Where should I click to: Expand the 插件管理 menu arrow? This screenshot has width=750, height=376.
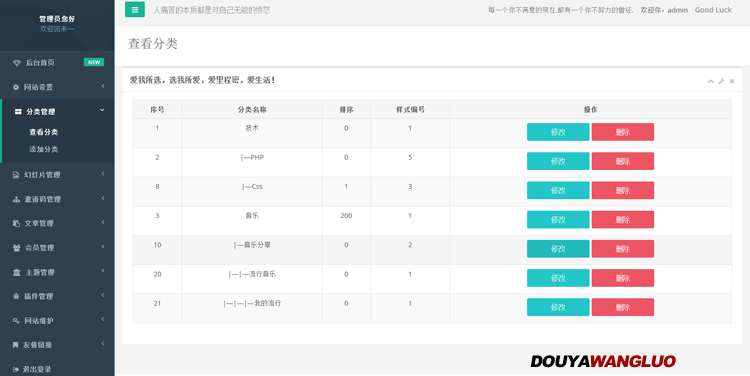point(103,296)
